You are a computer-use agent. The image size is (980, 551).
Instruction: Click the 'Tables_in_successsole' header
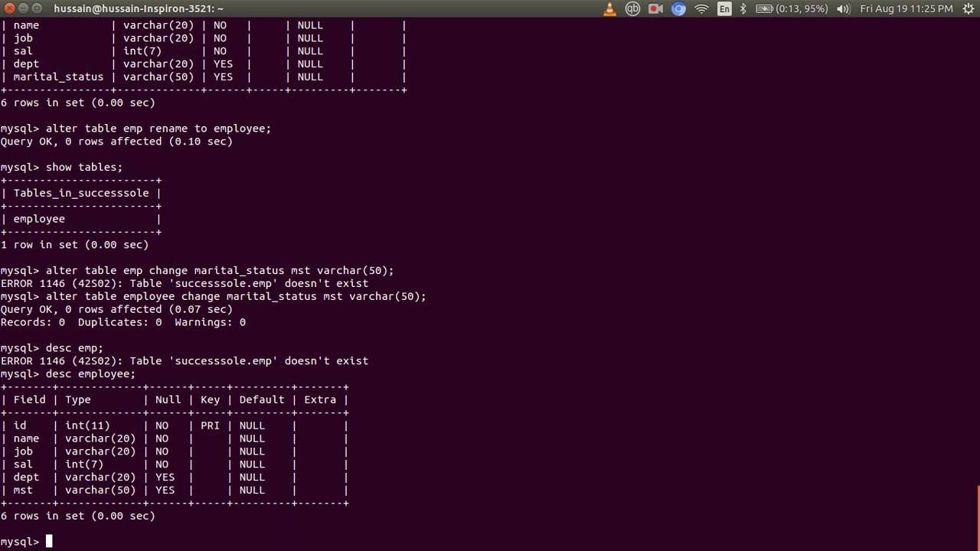[81, 193]
